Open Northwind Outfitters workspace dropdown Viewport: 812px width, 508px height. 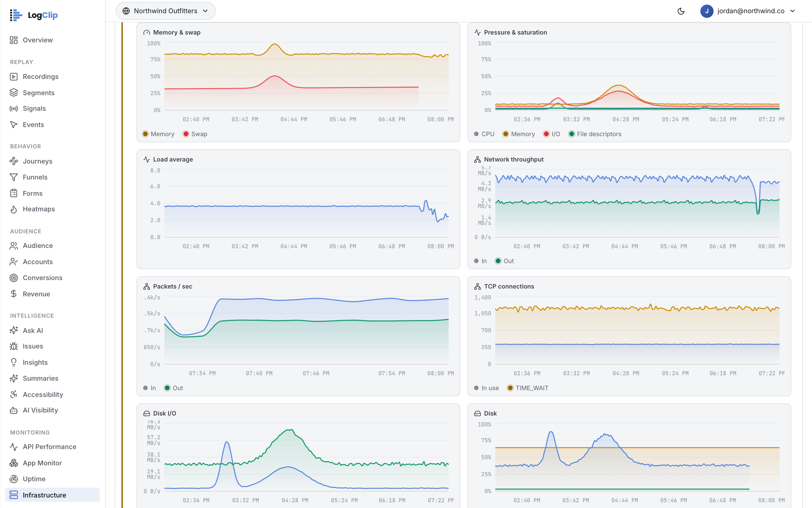[165, 11]
